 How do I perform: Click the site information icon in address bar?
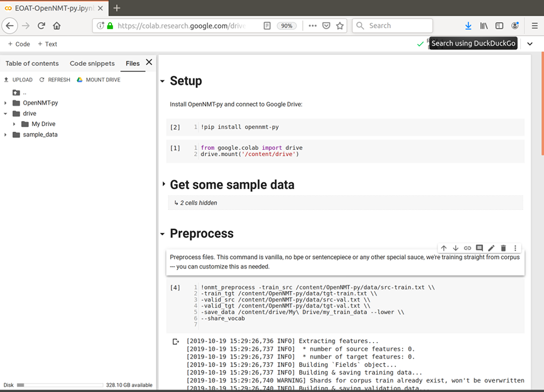pos(100,25)
